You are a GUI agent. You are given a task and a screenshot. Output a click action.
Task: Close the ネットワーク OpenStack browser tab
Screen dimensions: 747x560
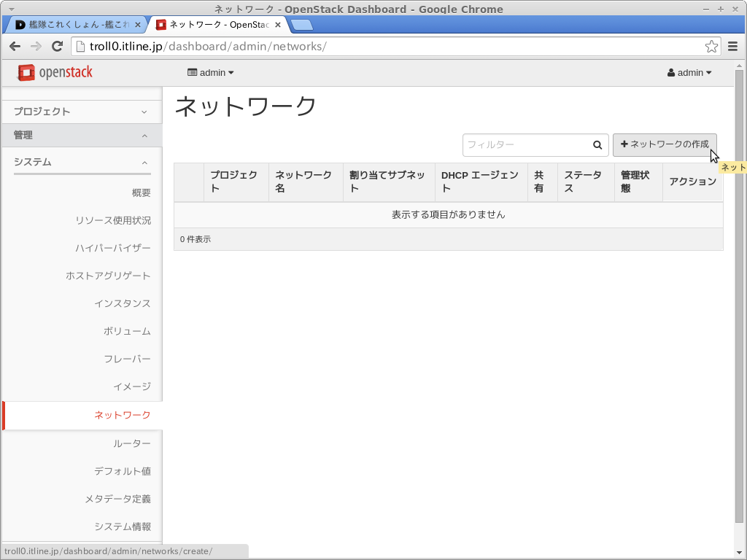[x=278, y=25]
